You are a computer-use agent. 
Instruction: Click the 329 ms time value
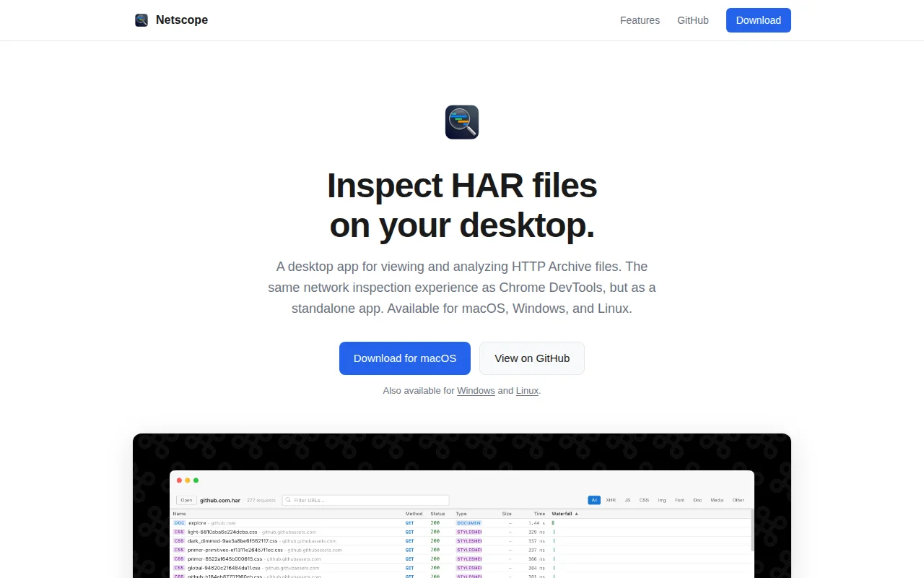pyautogui.click(x=537, y=532)
